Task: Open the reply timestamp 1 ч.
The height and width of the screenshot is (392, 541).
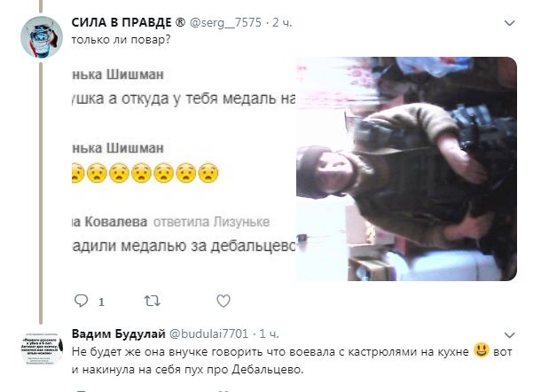Action: pos(269,334)
